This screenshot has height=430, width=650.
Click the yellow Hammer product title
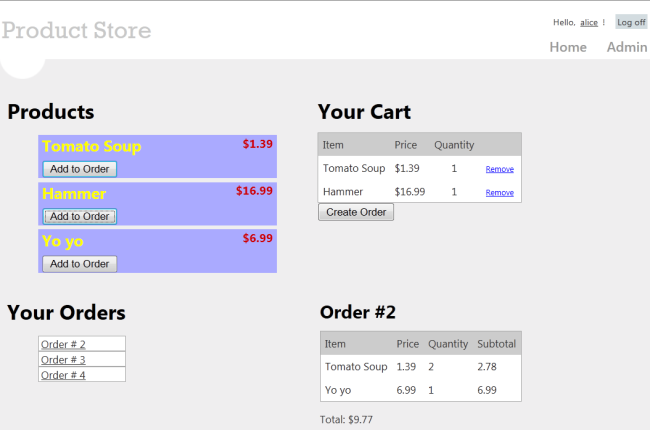pyautogui.click(x=73, y=193)
